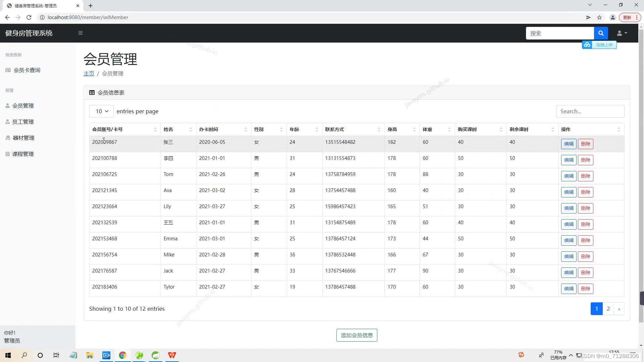Click 删除 for member Tylor
Viewport: 644px width, 362px height.
[x=585, y=289]
